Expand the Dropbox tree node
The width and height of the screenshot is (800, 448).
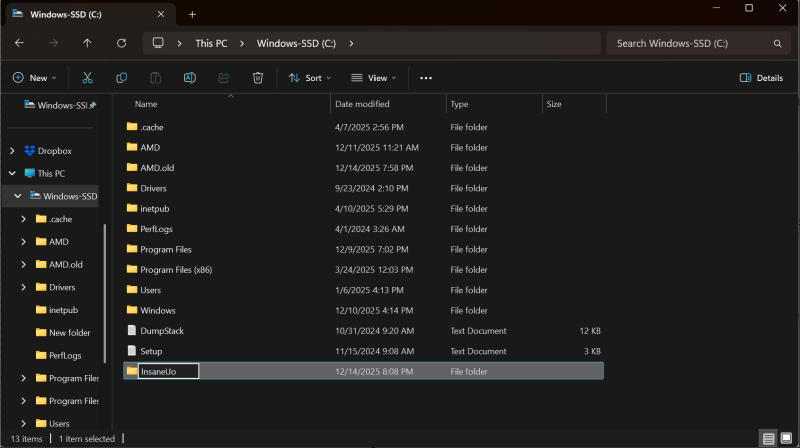pyautogui.click(x=12, y=151)
